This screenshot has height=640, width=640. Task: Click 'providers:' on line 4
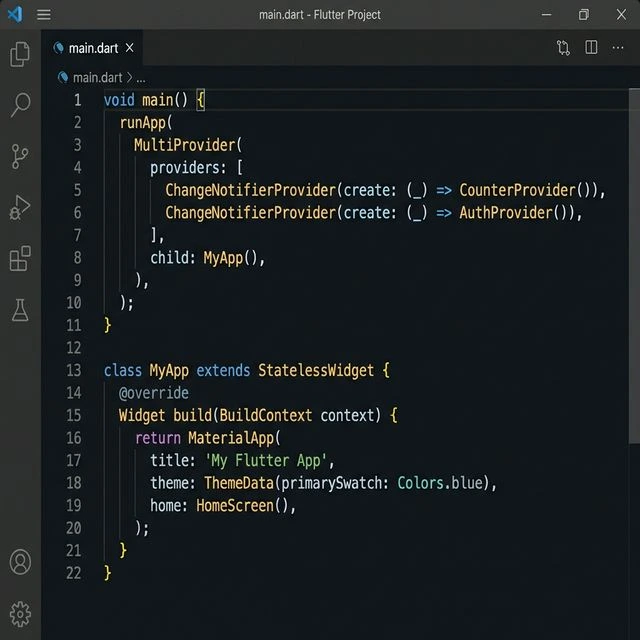click(x=188, y=168)
